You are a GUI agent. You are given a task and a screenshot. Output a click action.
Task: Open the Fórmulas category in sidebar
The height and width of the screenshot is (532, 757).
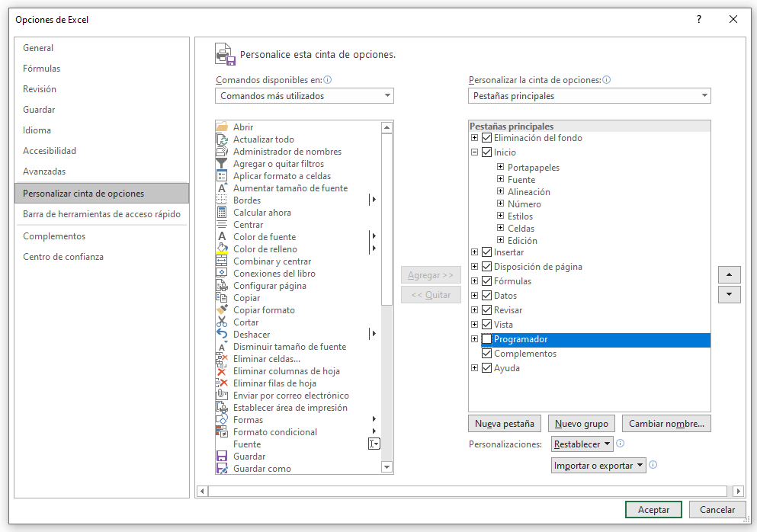pyautogui.click(x=101, y=69)
